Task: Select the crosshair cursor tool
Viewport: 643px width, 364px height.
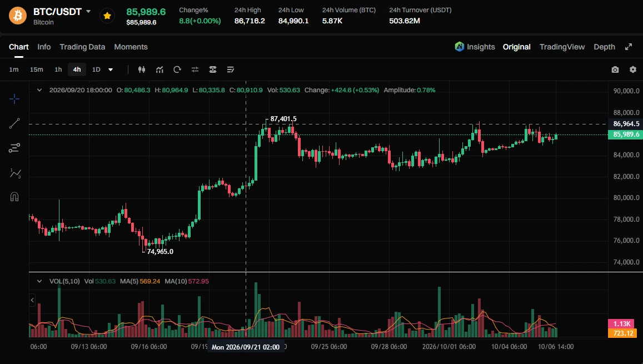Action: click(14, 99)
